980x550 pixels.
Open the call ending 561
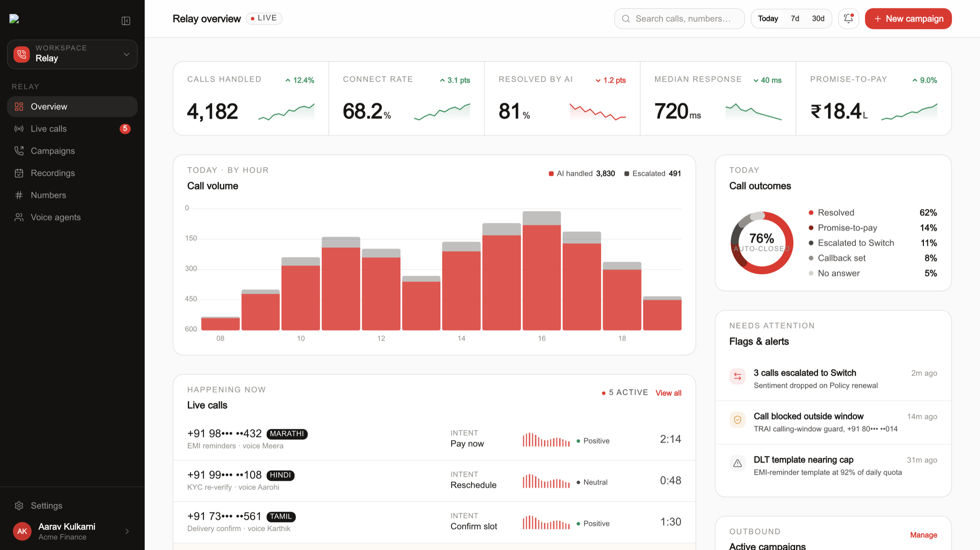coord(434,522)
